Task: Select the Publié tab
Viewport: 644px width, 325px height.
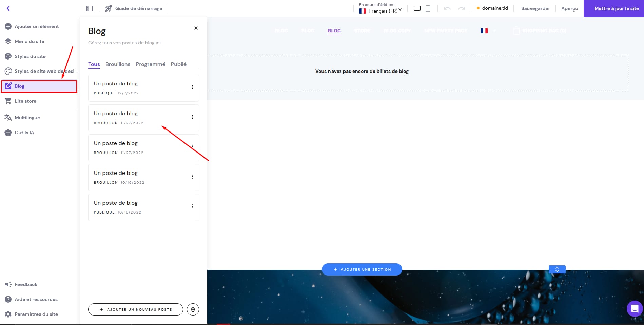Action: pyautogui.click(x=178, y=64)
